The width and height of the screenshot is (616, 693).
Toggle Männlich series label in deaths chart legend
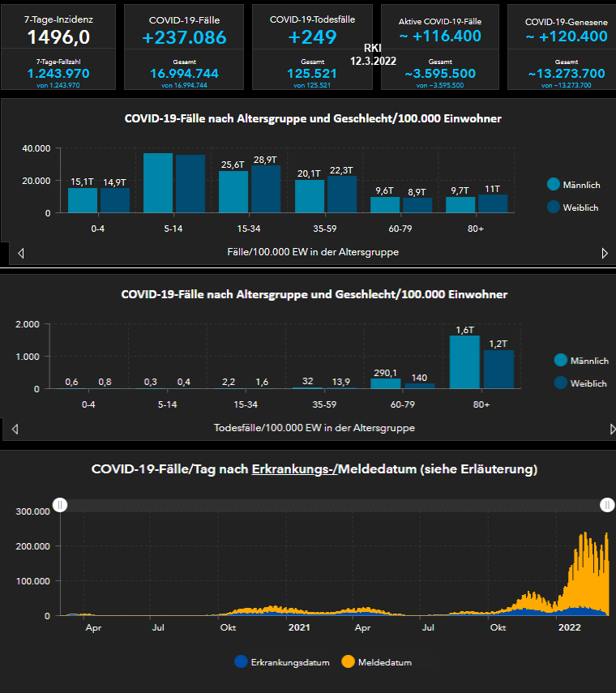click(x=589, y=361)
